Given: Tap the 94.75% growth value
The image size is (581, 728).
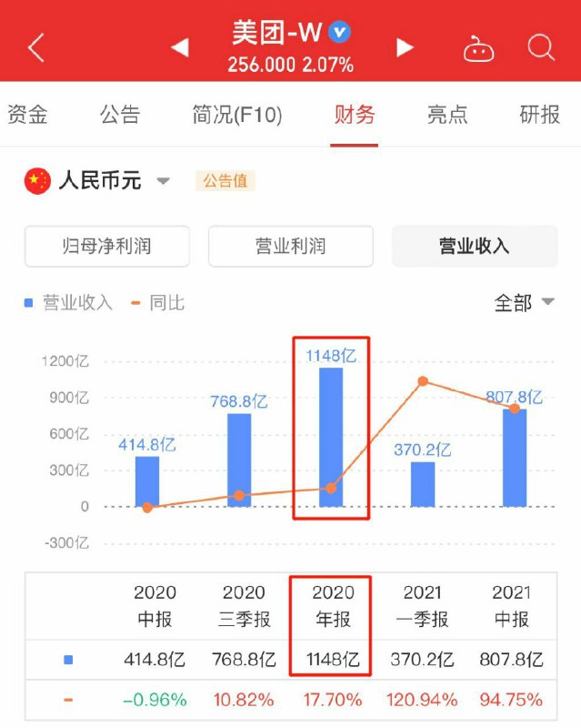Looking at the screenshot, I should pos(511,700).
